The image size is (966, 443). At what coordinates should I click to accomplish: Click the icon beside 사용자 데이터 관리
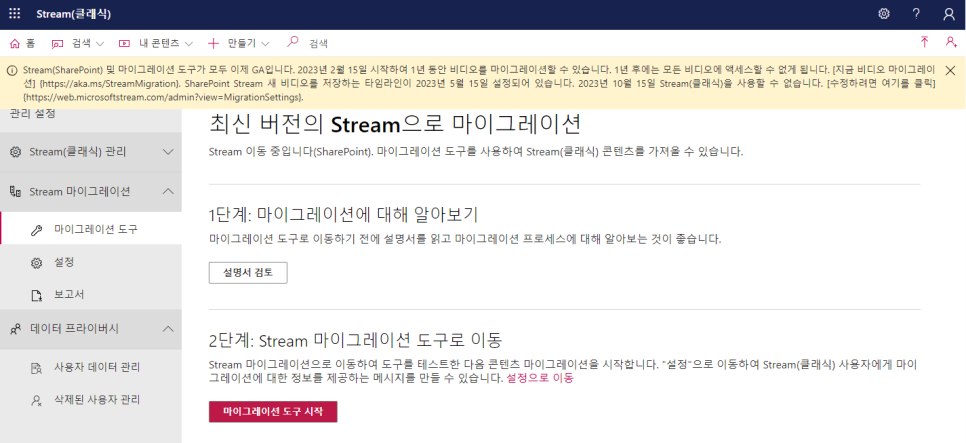(36, 368)
